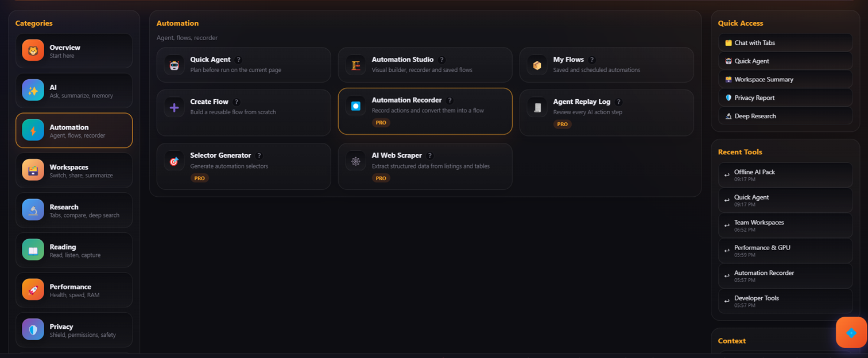Show help for Automation Studio
This screenshot has width=868, height=358.
tap(441, 60)
